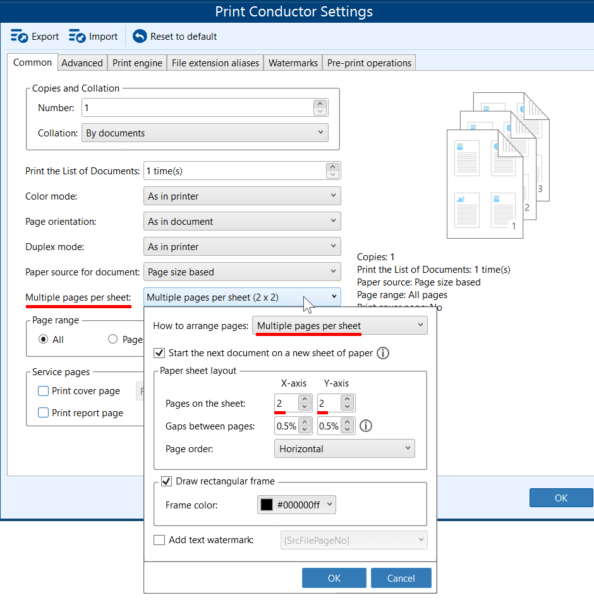Image resolution: width=594 pixels, height=600 pixels.
Task: Confirm popup with the OK button
Action: tap(334, 578)
